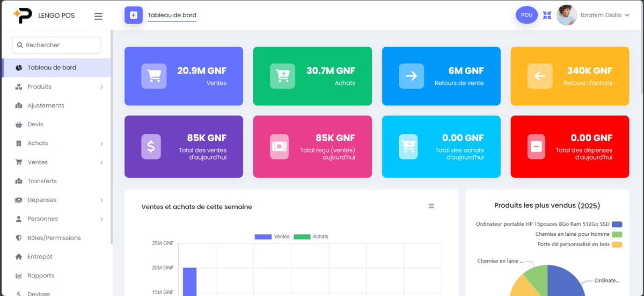The height and width of the screenshot is (296, 644).
Task: Click the Rôles/Permissions shield icon
Action: coord(19,238)
